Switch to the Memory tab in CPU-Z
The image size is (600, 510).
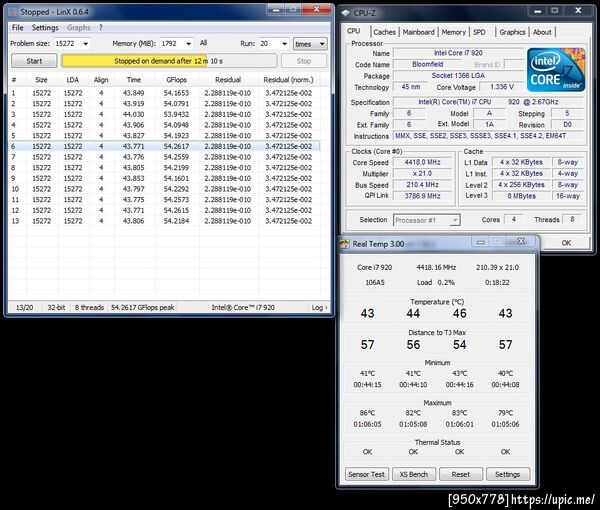click(x=453, y=32)
